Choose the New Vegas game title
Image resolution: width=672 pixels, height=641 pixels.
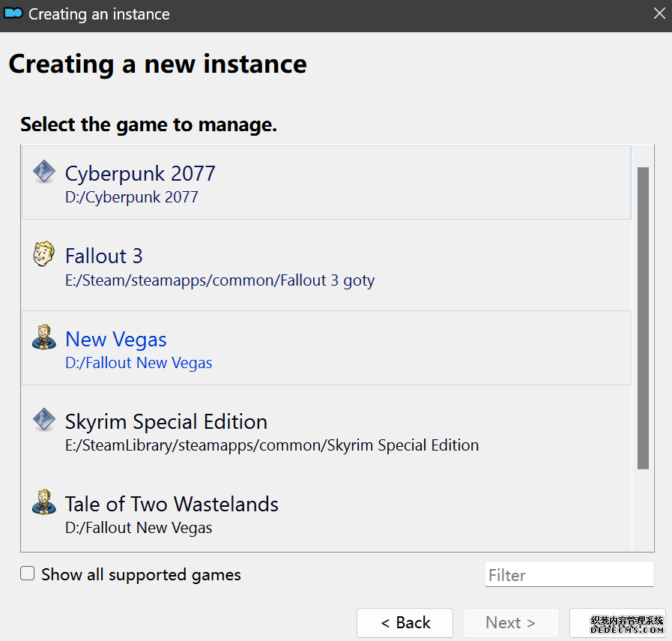tap(116, 339)
